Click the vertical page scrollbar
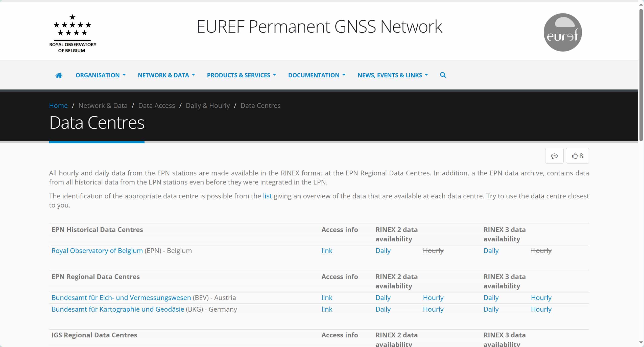644x347 pixels. 641,76
